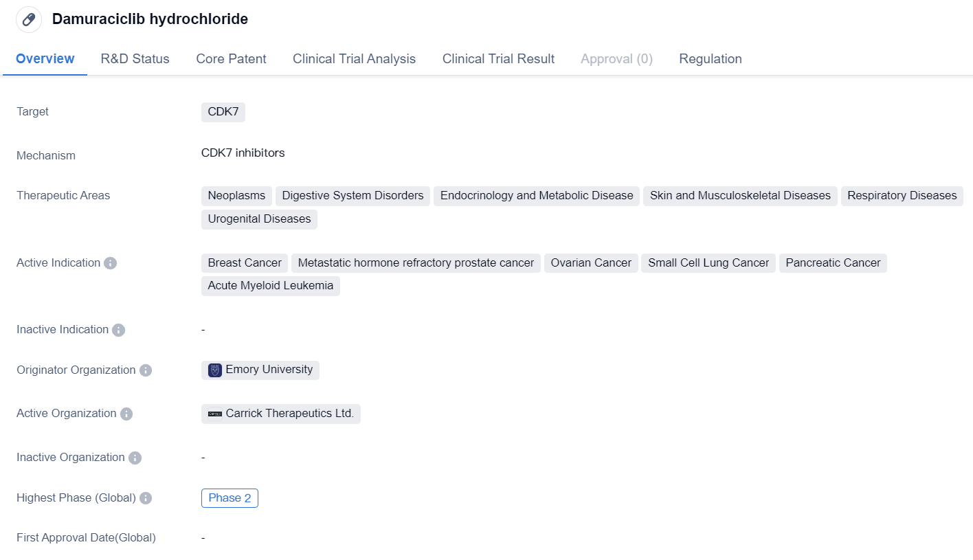This screenshot has width=973, height=560.
Task: Click info icon beside Originator Organization
Action: (146, 370)
